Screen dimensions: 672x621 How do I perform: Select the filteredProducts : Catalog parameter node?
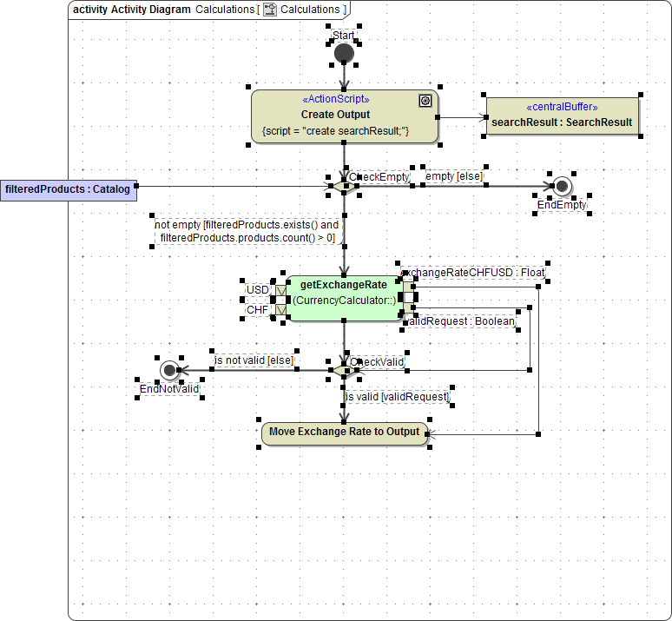click(x=68, y=189)
